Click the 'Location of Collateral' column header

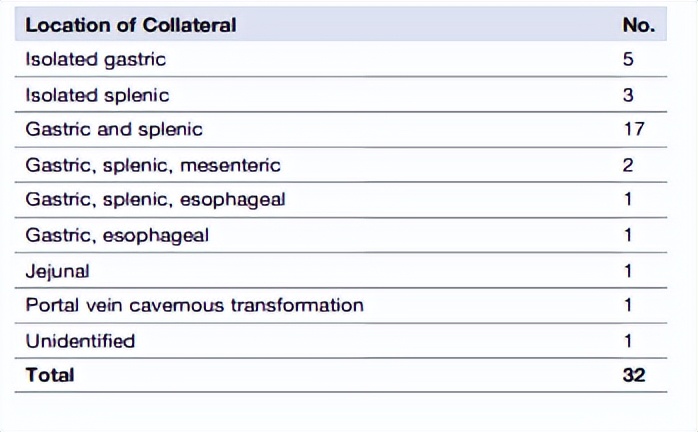(131, 25)
